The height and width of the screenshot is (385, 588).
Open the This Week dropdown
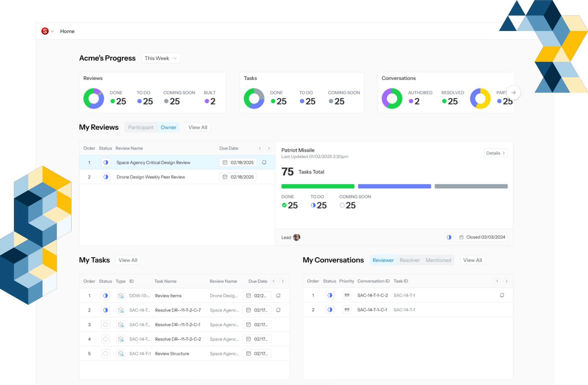coord(161,58)
